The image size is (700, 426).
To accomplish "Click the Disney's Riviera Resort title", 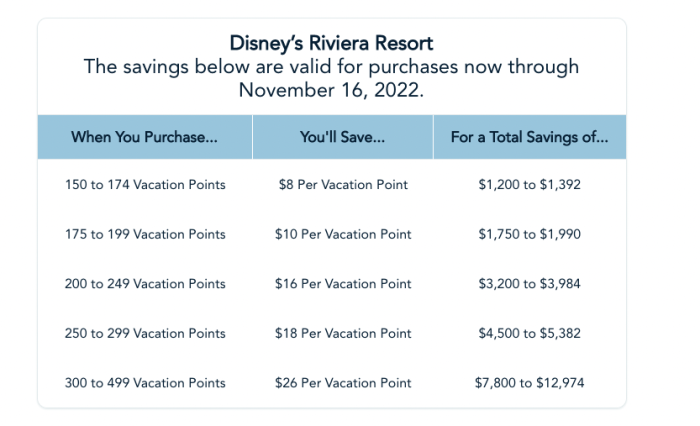I will pyautogui.click(x=331, y=43).
